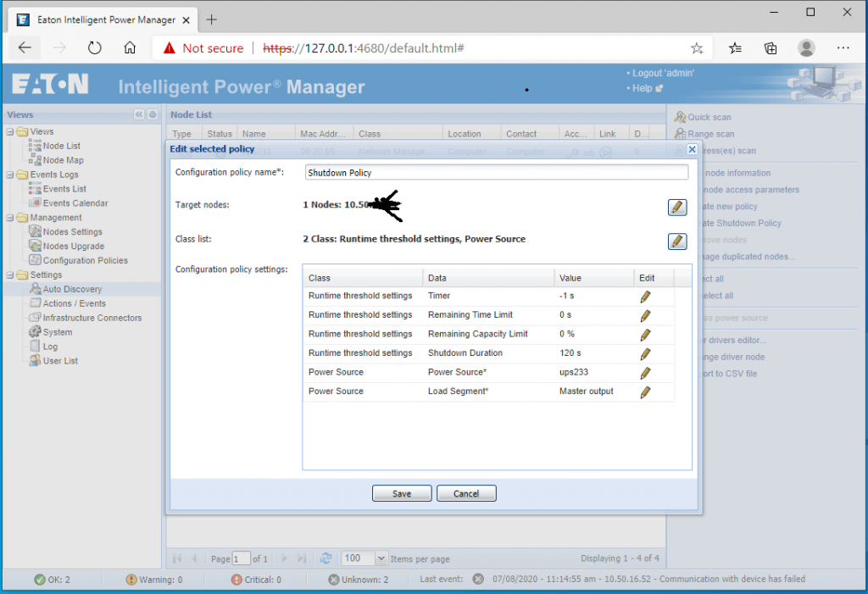This screenshot has height=594, width=868.
Task: Add page to favorites star icon
Action: coord(697,48)
